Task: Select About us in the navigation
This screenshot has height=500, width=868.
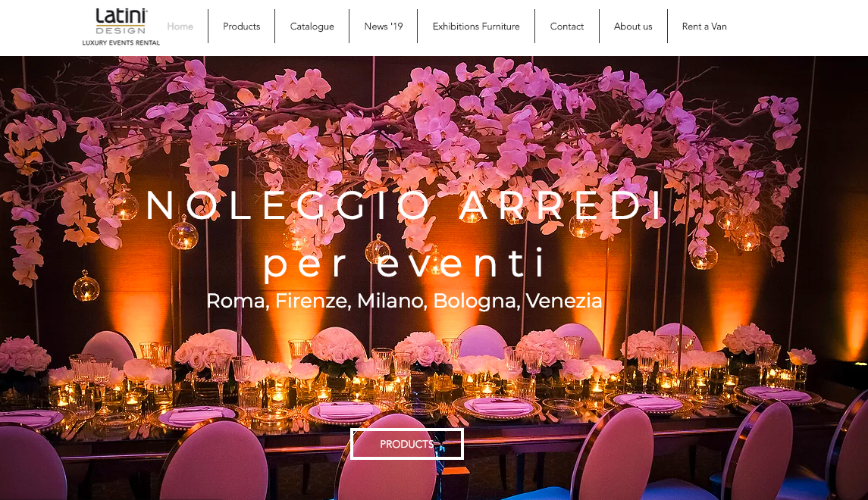Action: (x=633, y=26)
